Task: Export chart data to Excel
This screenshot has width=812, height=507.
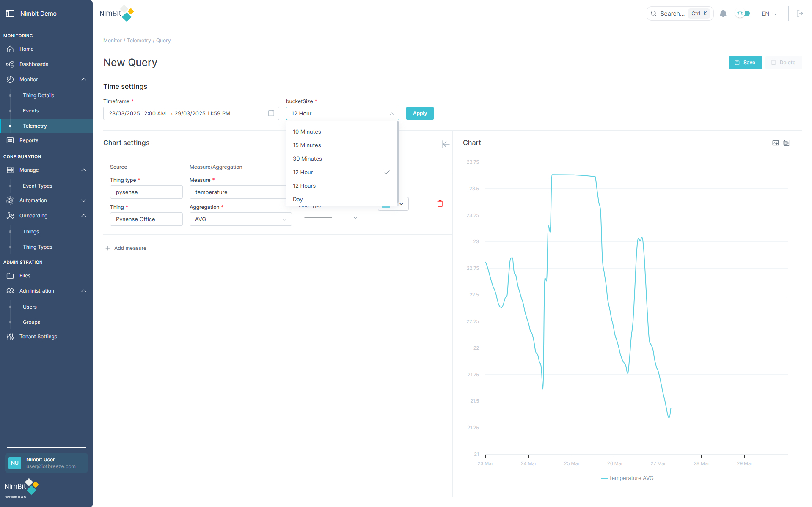Action: [787, 143]
